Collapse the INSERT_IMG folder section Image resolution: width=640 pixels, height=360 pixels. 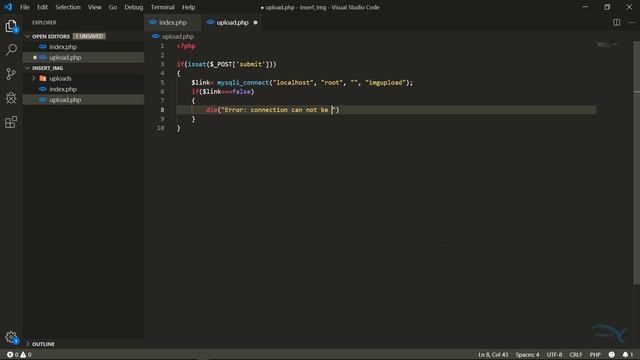[x=28, y=68]
